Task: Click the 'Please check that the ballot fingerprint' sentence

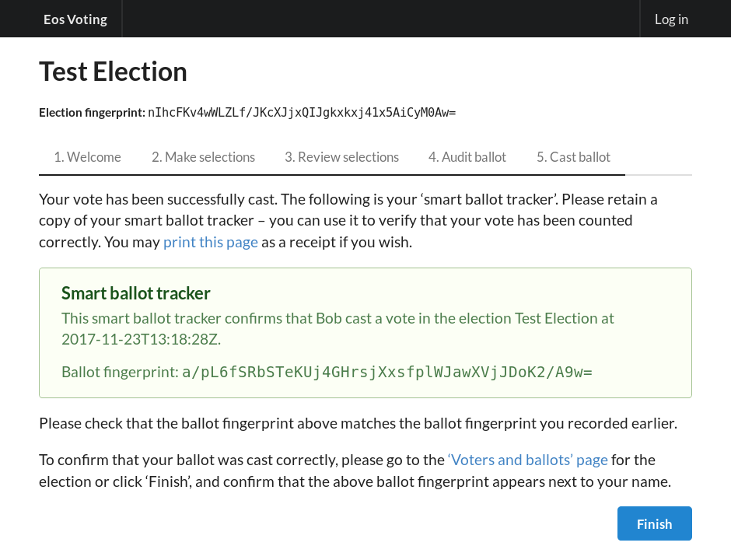Action: coord(358,423)
